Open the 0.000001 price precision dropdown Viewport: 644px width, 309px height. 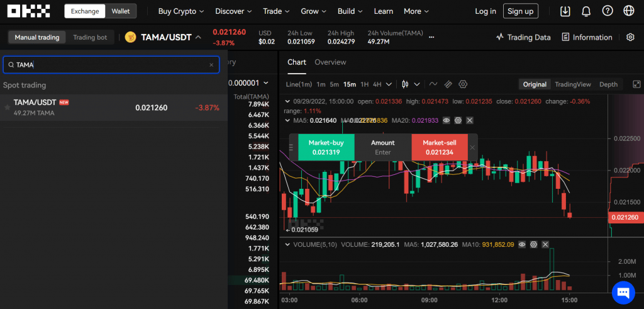[x=248, y=83]
